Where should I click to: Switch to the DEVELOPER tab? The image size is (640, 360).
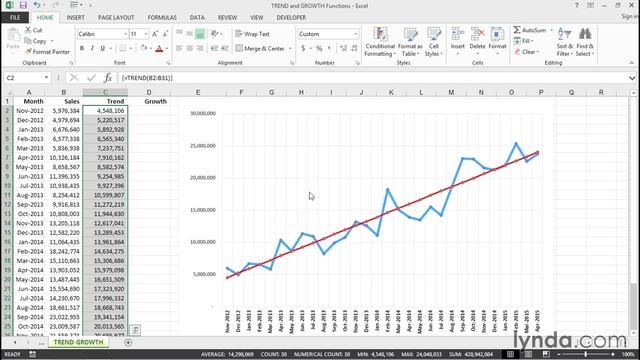tap(291, 18)
